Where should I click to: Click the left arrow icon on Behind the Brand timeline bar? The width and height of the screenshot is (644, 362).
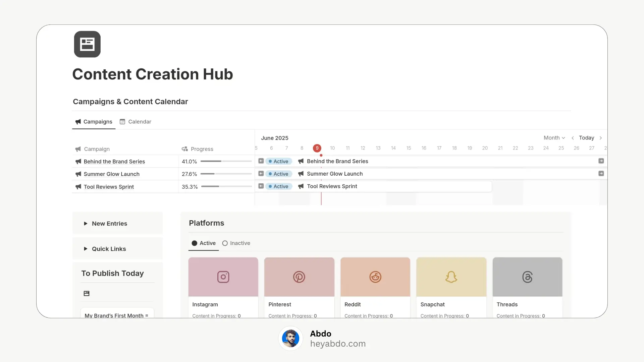[x=261, y=161]
